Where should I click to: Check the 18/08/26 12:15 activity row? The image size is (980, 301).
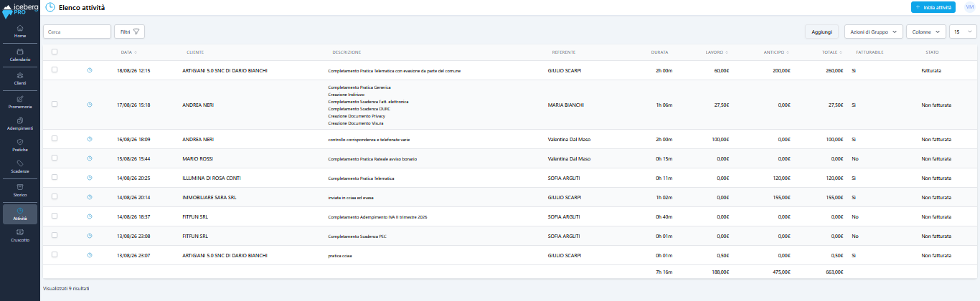click(55, 70)
